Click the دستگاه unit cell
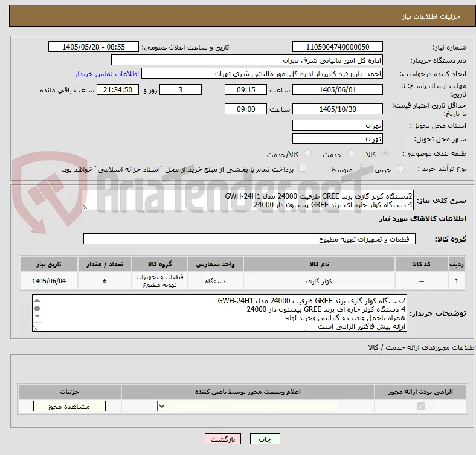 (215, 281)
